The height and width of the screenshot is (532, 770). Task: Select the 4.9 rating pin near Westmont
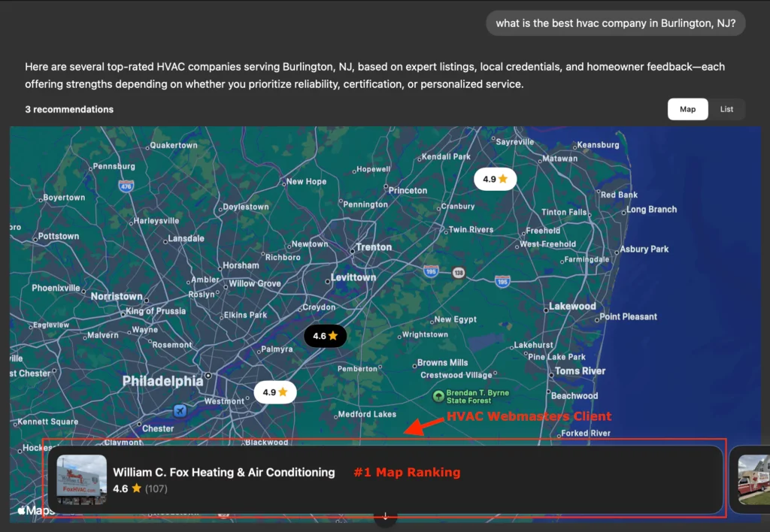[275, 392]
